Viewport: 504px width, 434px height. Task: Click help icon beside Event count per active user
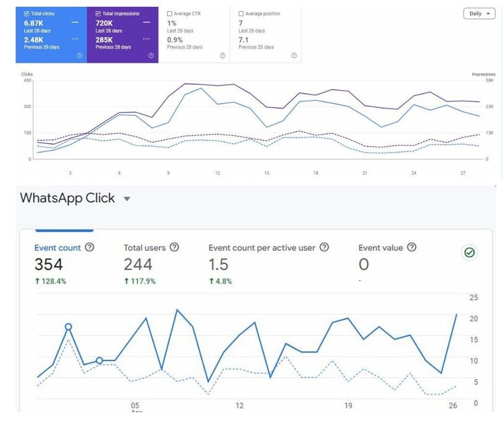(324, 247)
